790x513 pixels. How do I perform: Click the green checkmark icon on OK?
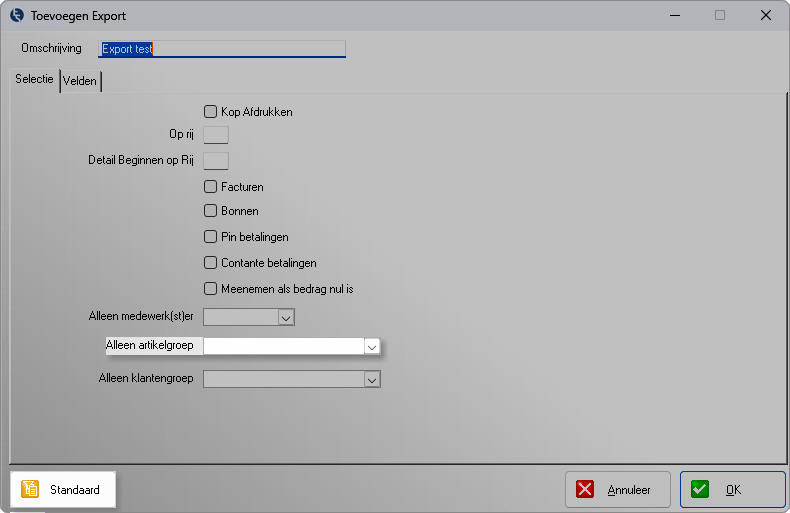699,489
